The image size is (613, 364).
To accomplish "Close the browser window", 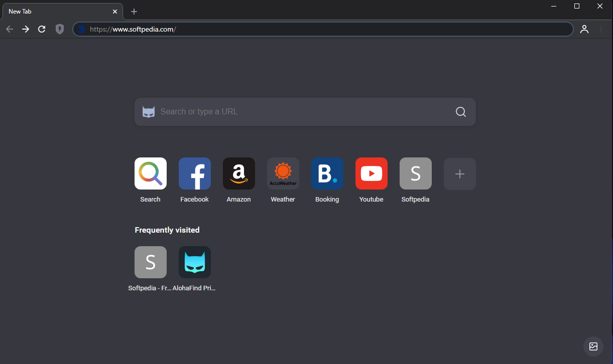I will click(x=600, y=6).
